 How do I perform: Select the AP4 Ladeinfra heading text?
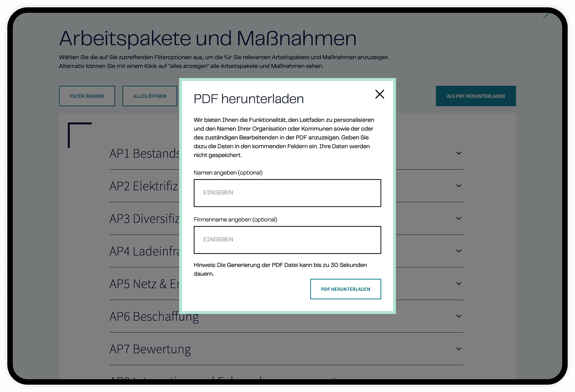pyautogui.click(x=144, y=251)
